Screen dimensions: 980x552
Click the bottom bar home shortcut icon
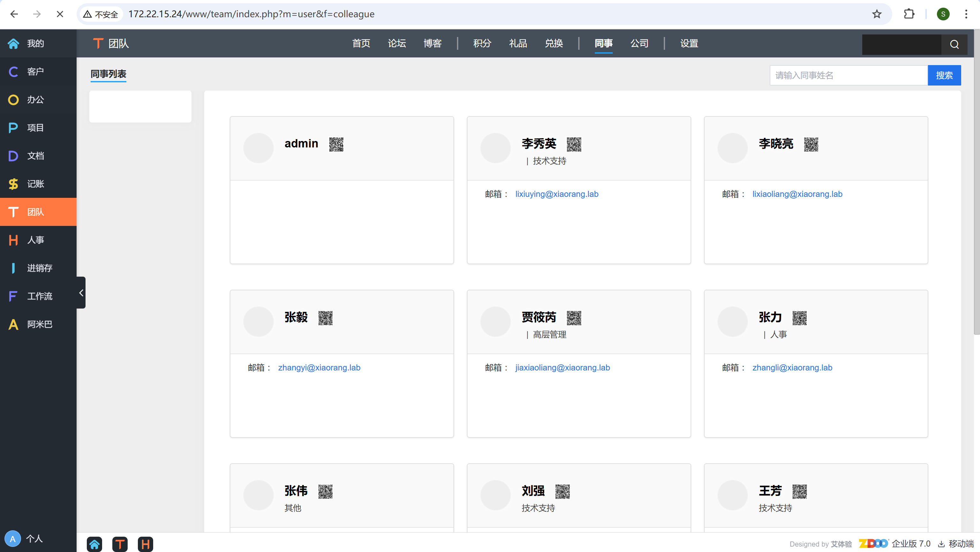click(94, 544)
